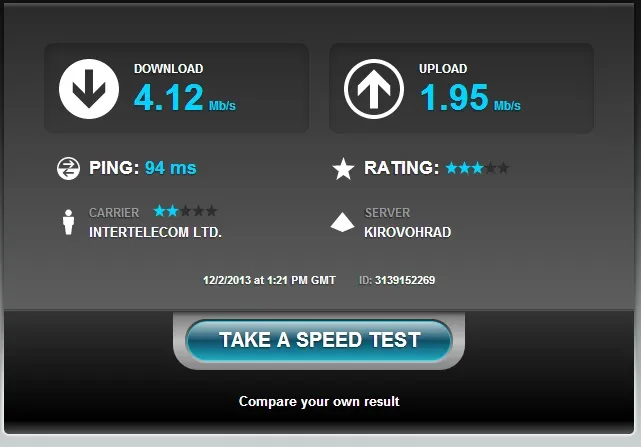Select the Kirovohrad server name
Viewport: 641px width, 447px height.
408,232
